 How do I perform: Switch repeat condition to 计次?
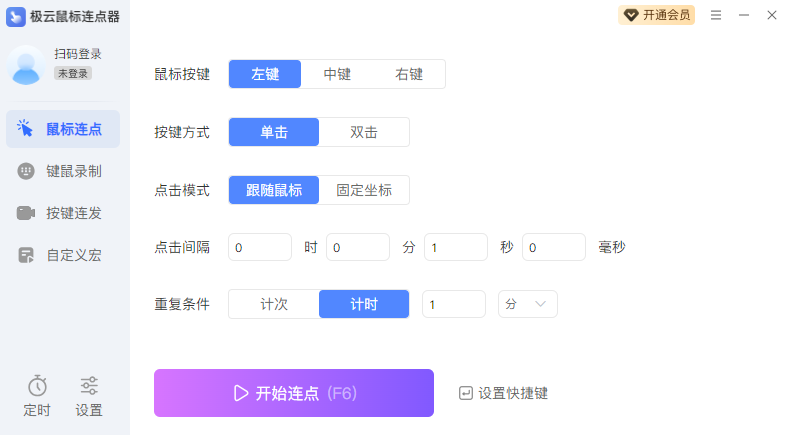(x=274, y=304)
